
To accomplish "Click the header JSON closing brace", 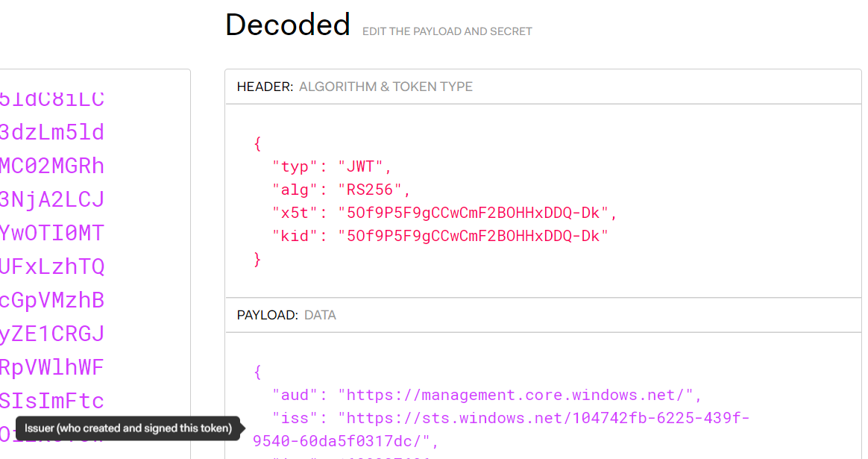I will point(257,259).
